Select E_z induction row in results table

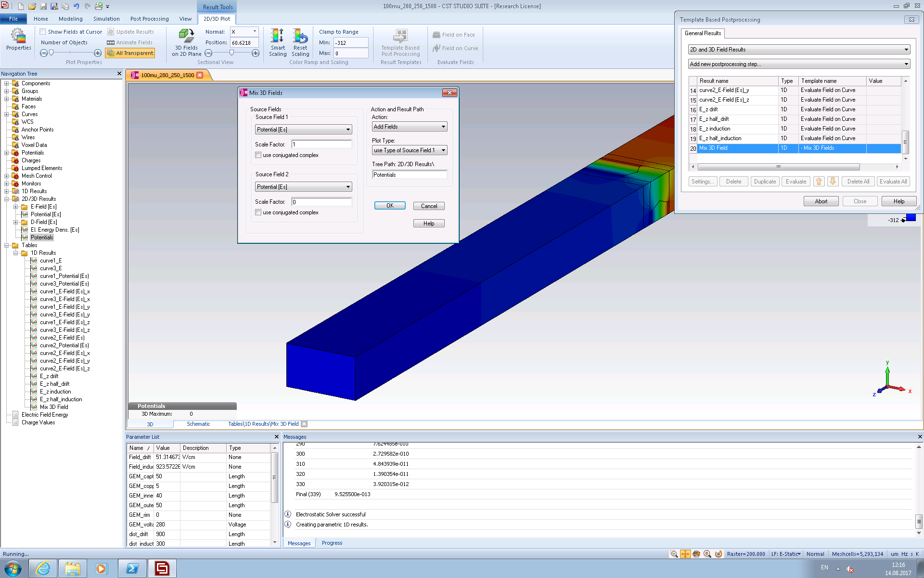pyautogui.click(x=795, y=129)
